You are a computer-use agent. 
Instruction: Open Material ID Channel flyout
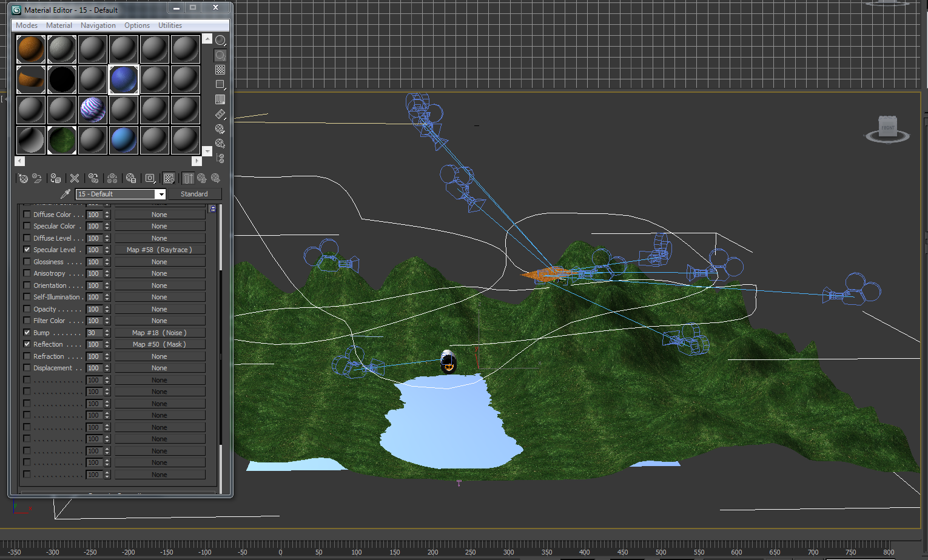[150, 178]
